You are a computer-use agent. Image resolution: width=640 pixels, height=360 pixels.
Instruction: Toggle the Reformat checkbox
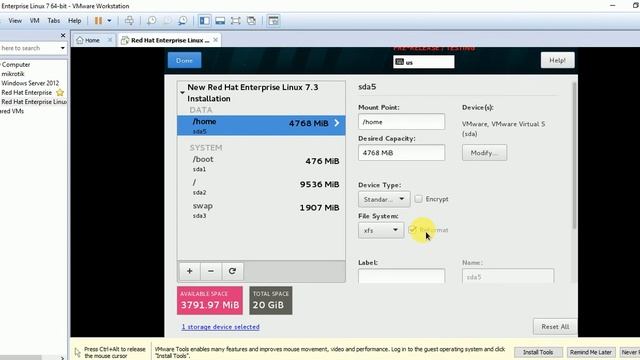(x=412, y=230)
